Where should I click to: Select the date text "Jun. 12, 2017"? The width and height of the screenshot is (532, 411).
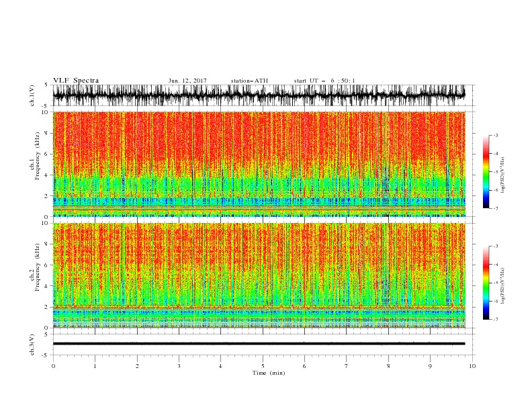pos(187,81)
